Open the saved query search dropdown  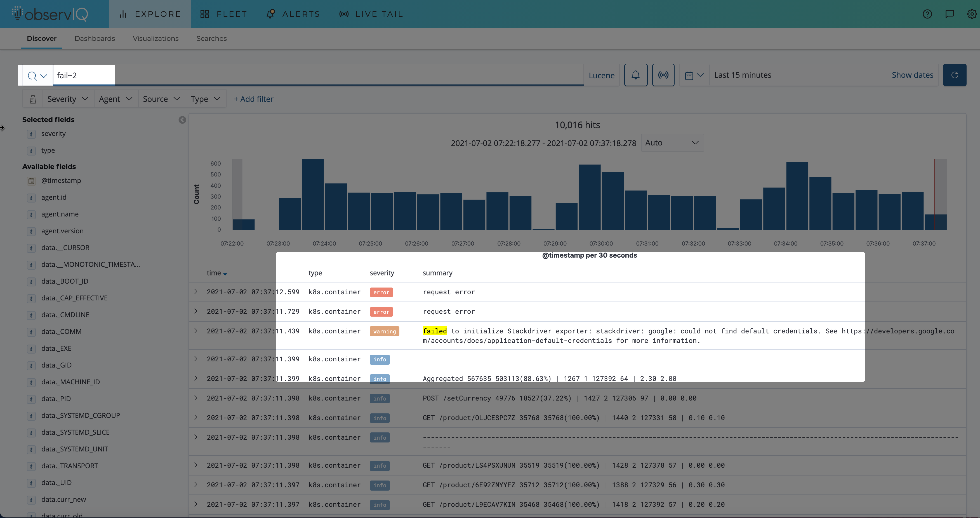[37, 76]
